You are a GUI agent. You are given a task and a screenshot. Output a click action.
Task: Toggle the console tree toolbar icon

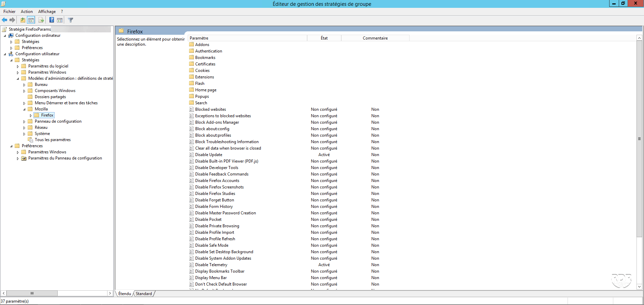[x=31, y=20]
